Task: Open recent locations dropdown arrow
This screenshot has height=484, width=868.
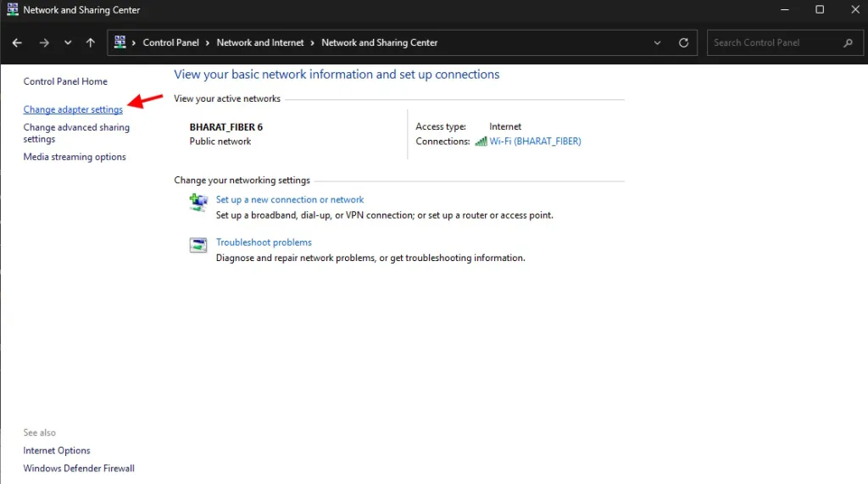Action: click(68, 42)
